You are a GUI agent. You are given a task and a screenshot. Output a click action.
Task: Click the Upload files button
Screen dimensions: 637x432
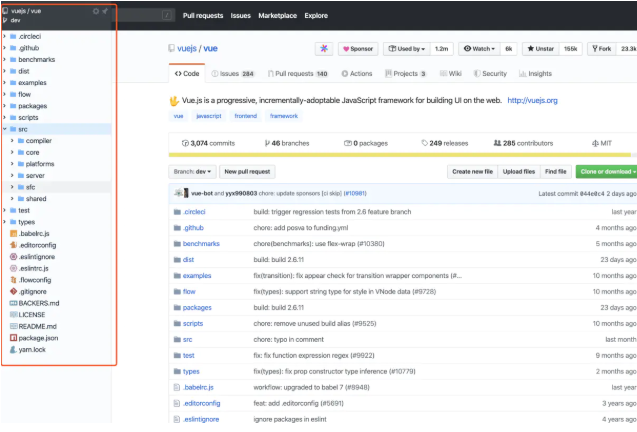tap(519, 171)
